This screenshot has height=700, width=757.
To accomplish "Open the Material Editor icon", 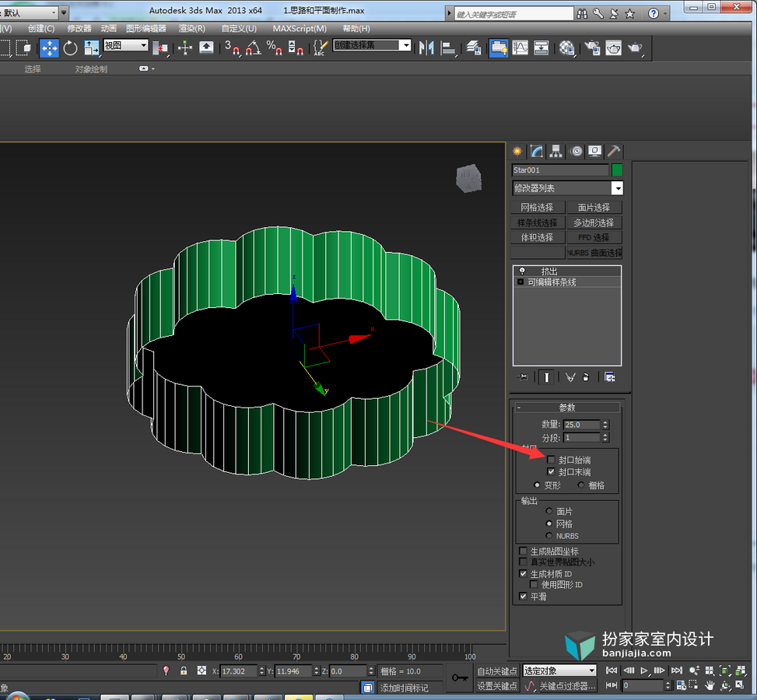I will (x=567, y=47).
